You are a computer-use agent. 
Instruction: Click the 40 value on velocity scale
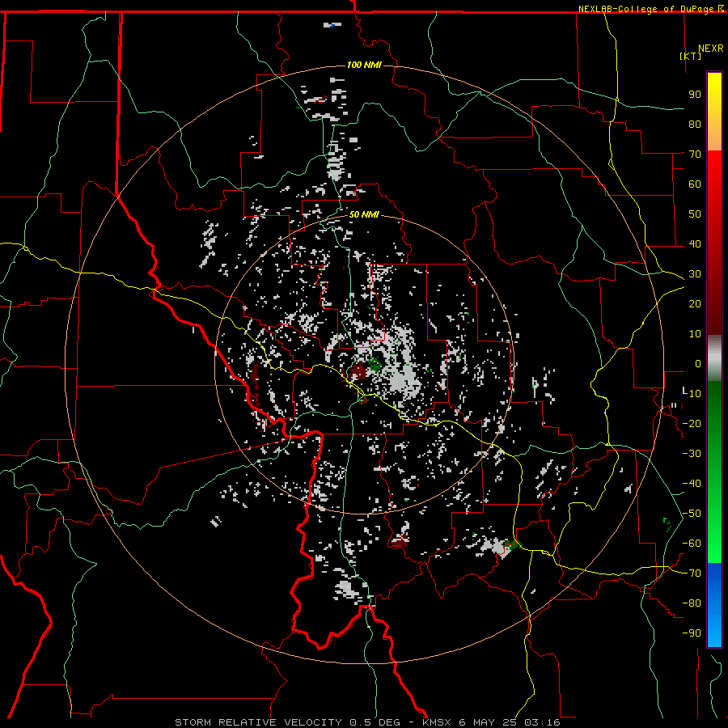click(x=695, y=243)
